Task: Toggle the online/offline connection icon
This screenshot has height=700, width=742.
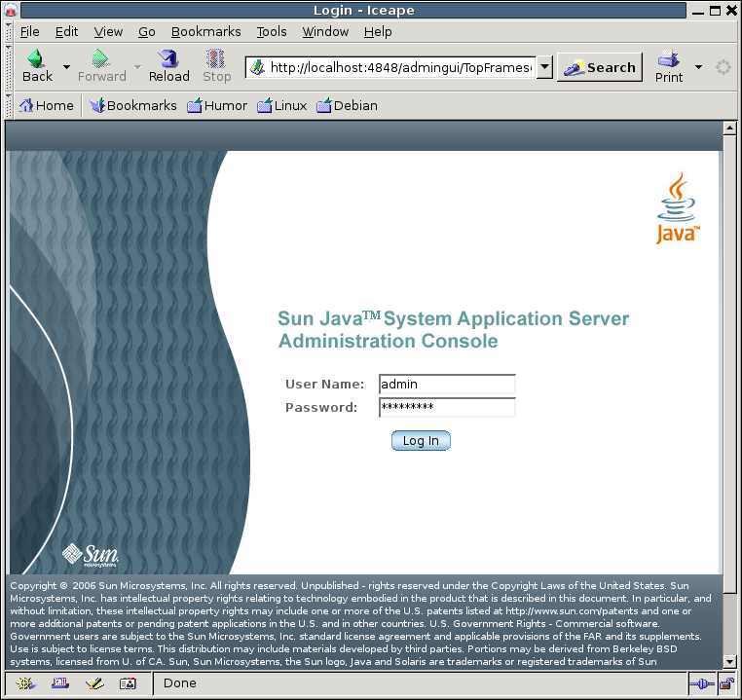Action: click(701, 683)
